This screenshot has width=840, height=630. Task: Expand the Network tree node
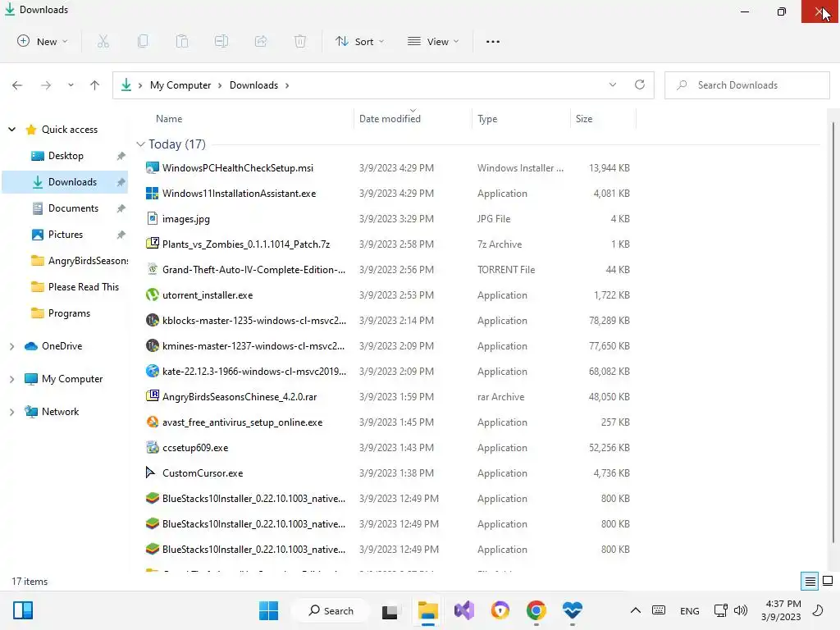pos(11,412)
